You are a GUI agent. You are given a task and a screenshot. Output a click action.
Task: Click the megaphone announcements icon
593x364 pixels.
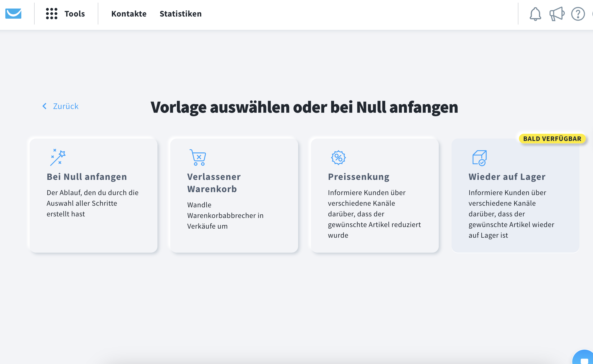(557, 14)
